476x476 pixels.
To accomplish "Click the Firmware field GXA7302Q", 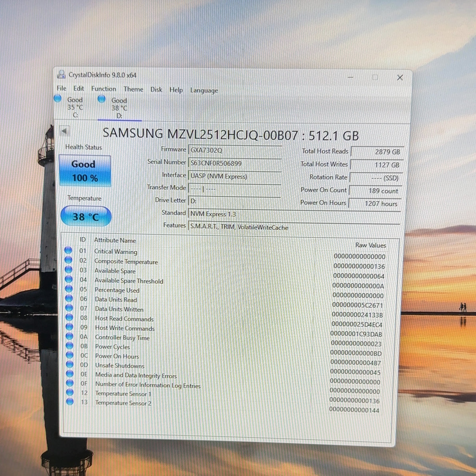I will (x=235, y=151).
